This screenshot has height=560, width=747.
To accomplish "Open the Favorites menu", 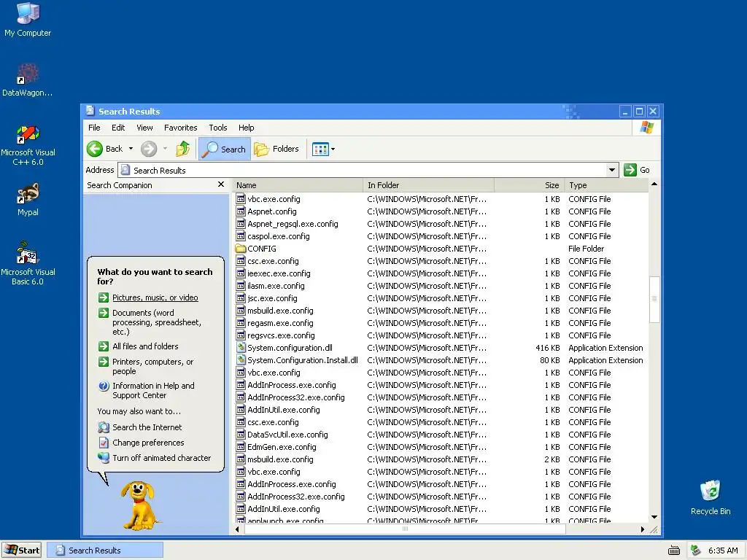I will click(x=181, y=128).
